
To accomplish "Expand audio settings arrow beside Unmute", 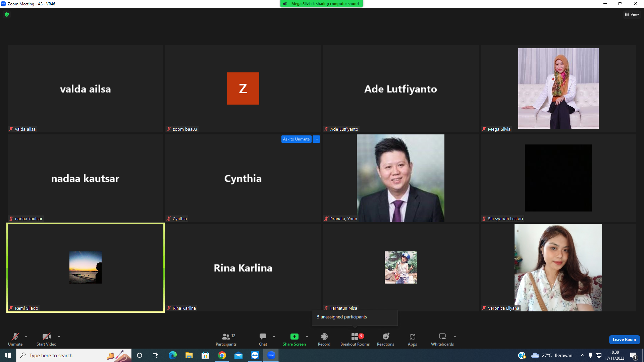I will click(x=26, y=337).
